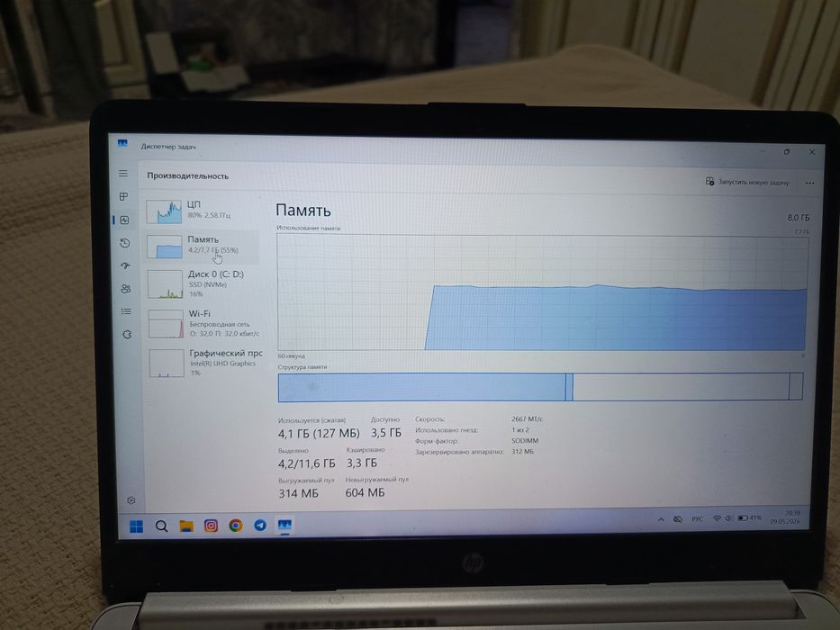Image resolution: width=840 pixels, height=630 pixels.
Task: Click the '3,5 ГБ' available value
Action: point(386,433)
